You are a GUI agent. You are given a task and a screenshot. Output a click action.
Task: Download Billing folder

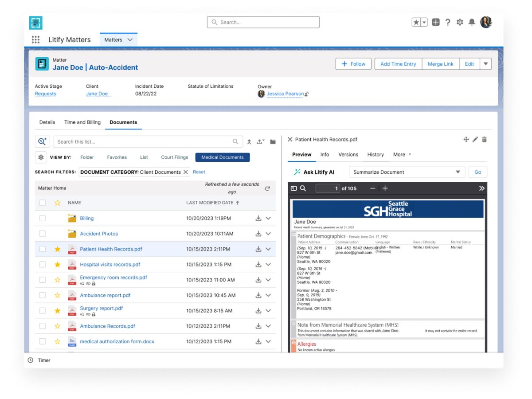click(258, 218)
